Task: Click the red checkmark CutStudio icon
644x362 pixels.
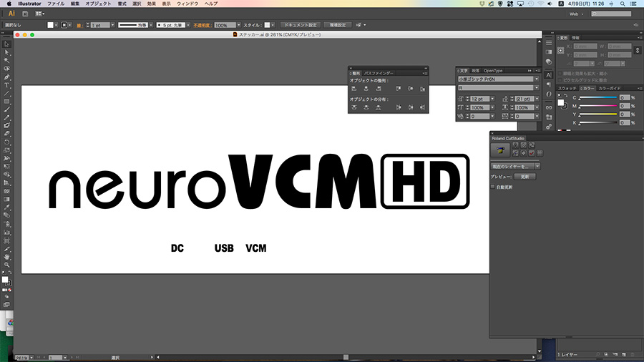Action: point(532,153)
